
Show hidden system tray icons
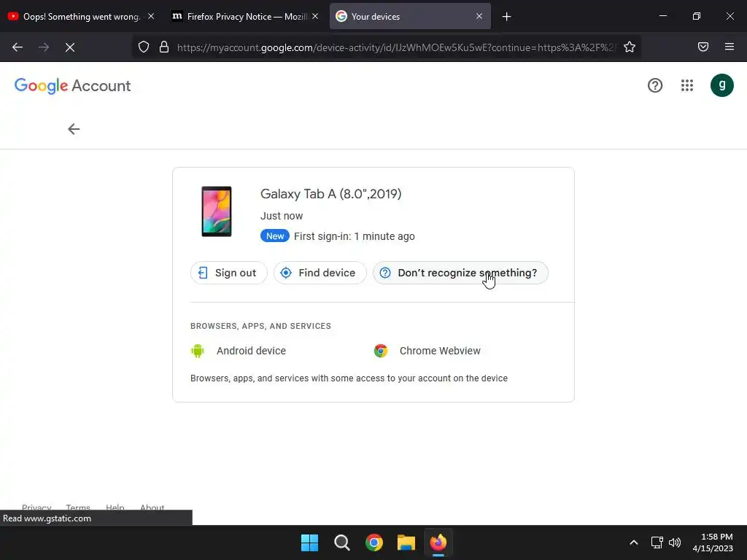point(634,542)
